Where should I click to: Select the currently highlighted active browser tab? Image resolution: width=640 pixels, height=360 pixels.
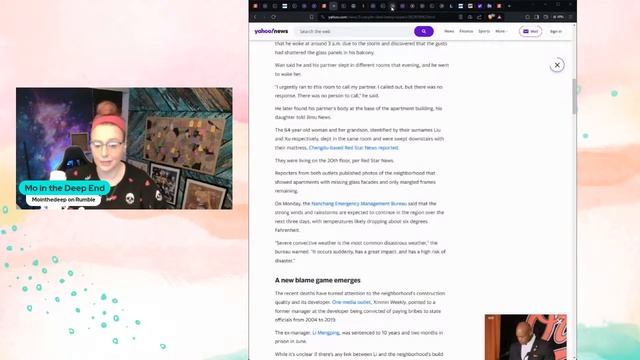coord(333,6)
